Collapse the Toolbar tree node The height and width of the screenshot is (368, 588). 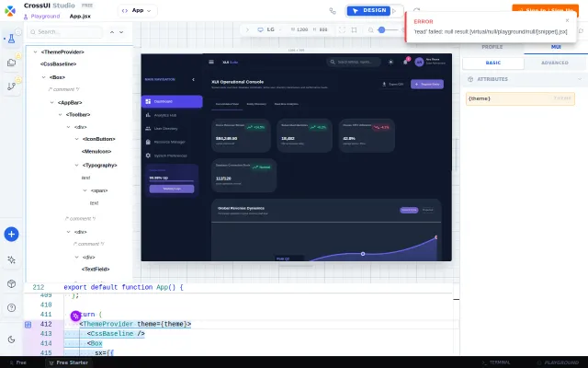[60, 114]
